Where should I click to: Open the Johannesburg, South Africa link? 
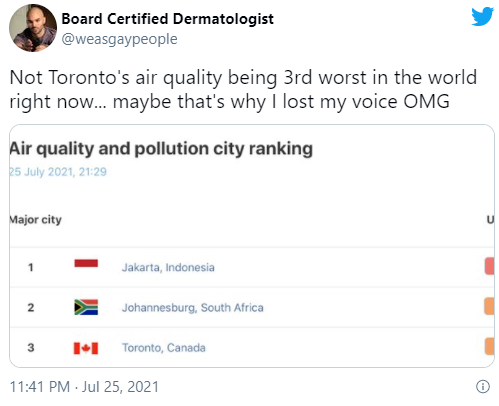(x=193, y=308)
